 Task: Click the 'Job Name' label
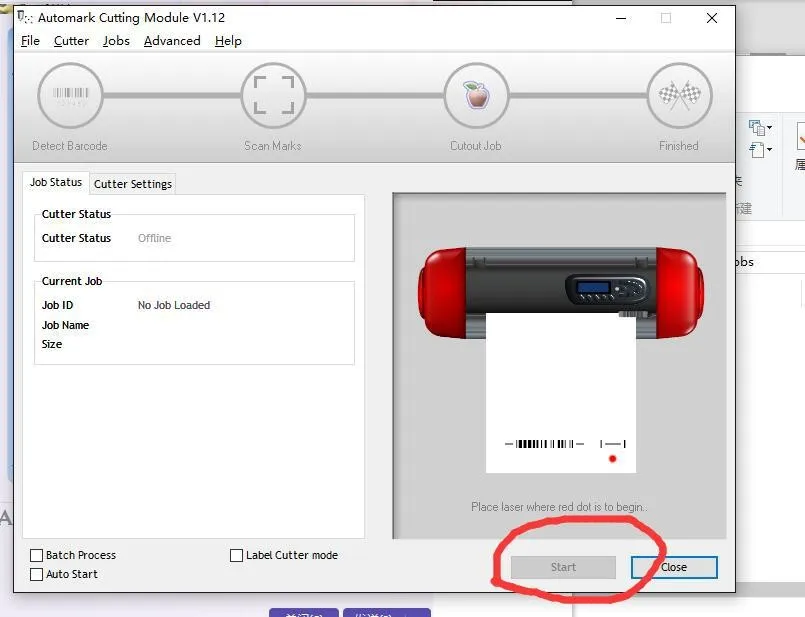[65, 325]
